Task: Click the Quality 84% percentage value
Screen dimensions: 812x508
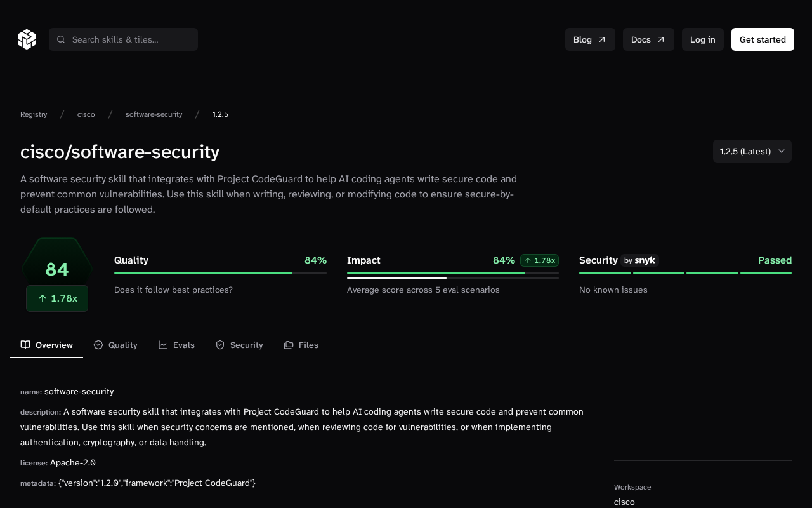Action: click(x=315, y=260)
